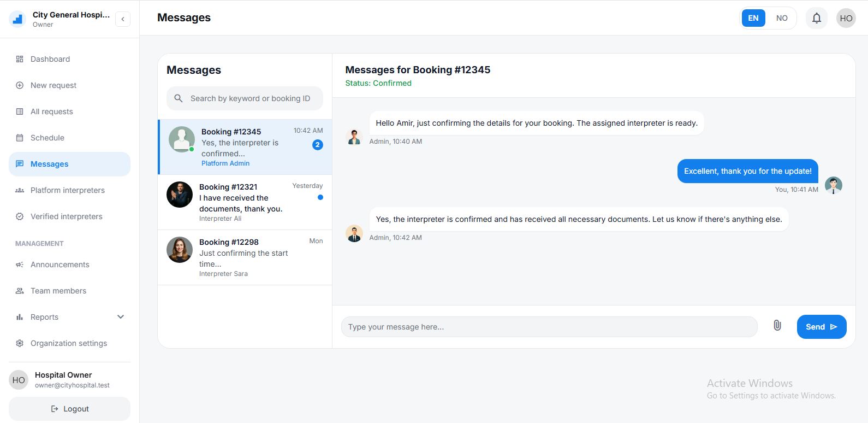Collapse the sidebar with chevron button

123,19
